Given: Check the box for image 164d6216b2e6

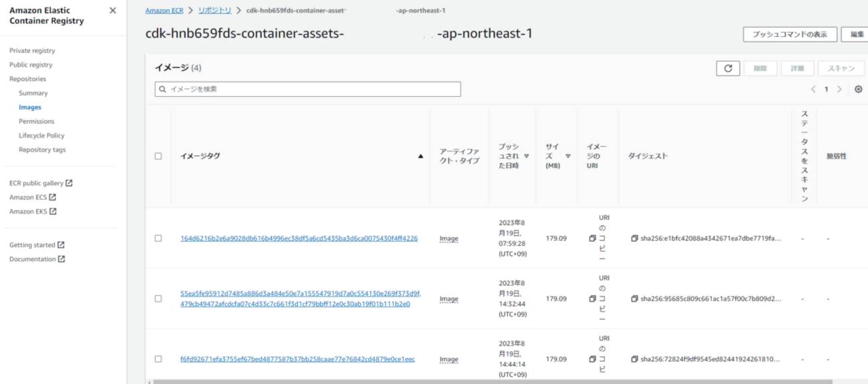Looking at the screenshot, I should (x=158, y=238).
